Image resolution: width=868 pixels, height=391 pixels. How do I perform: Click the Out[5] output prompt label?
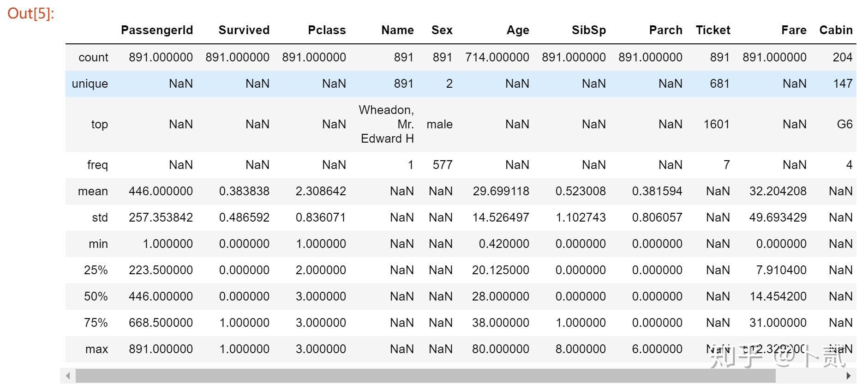pos(31,13)
